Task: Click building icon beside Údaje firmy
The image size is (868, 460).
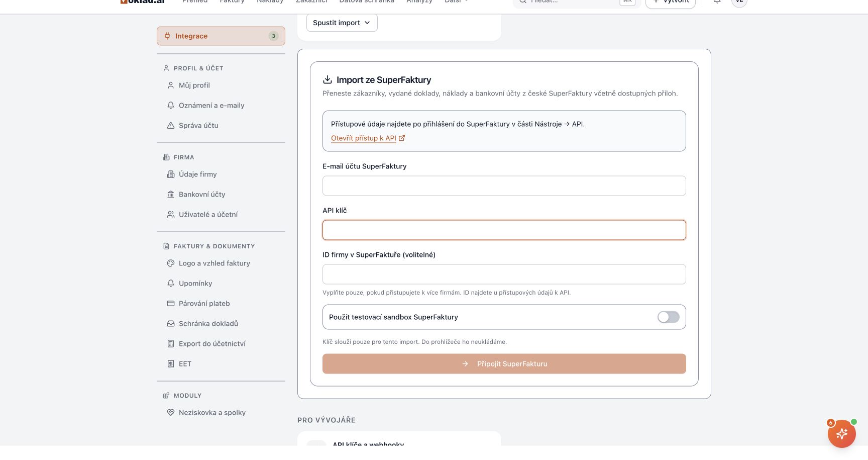Action: [x=171, y=174]
